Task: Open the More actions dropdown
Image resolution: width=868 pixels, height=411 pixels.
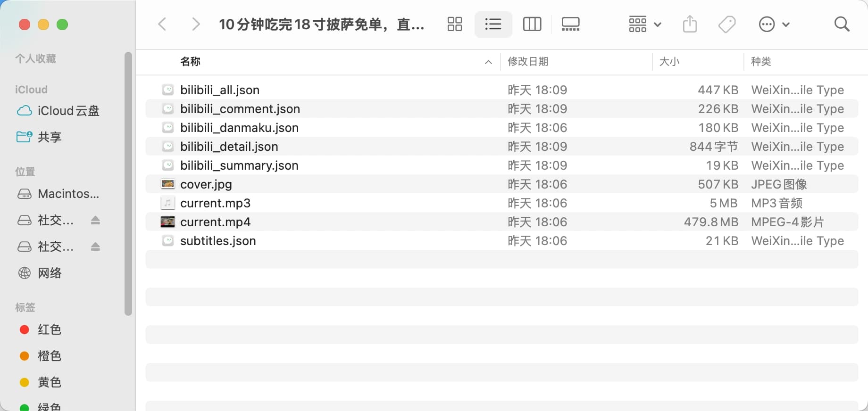Action: tap(774, 24)
